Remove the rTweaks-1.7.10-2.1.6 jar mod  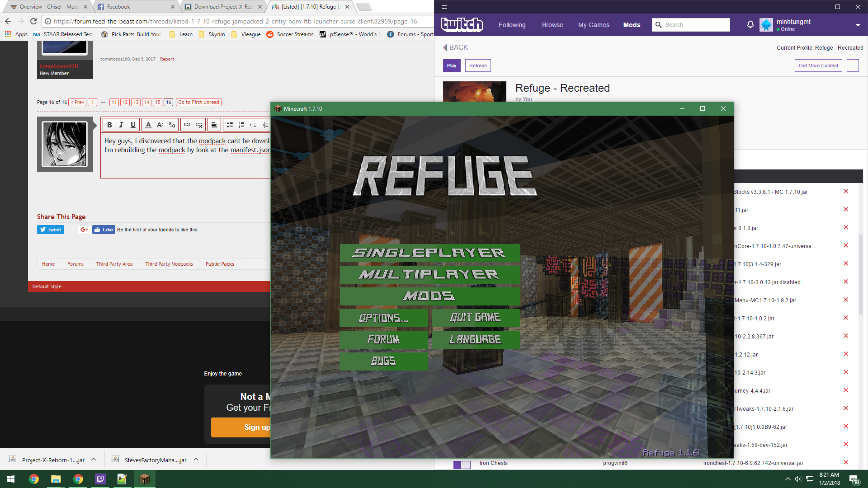(x=846, y=408)
